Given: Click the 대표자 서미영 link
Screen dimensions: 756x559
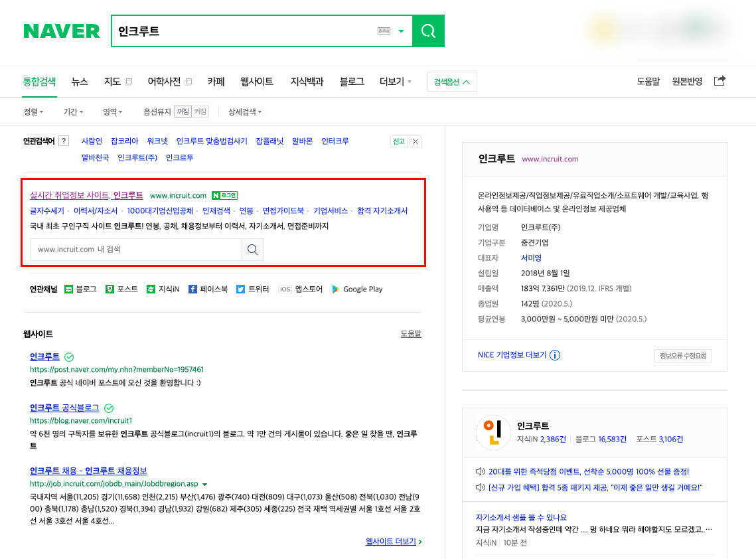Looking at the screenshot, I should click(x=531, y=258).
